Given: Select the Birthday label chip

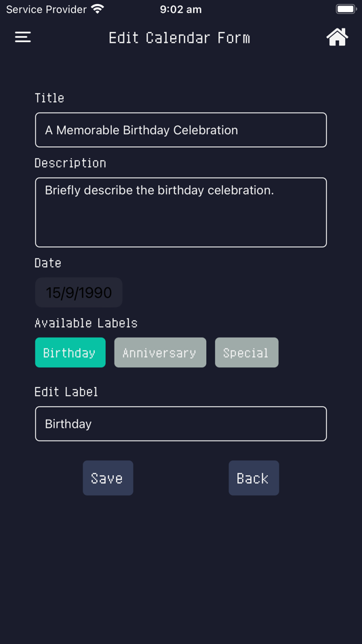Looking at the screenshot, I should coord(71,353).
